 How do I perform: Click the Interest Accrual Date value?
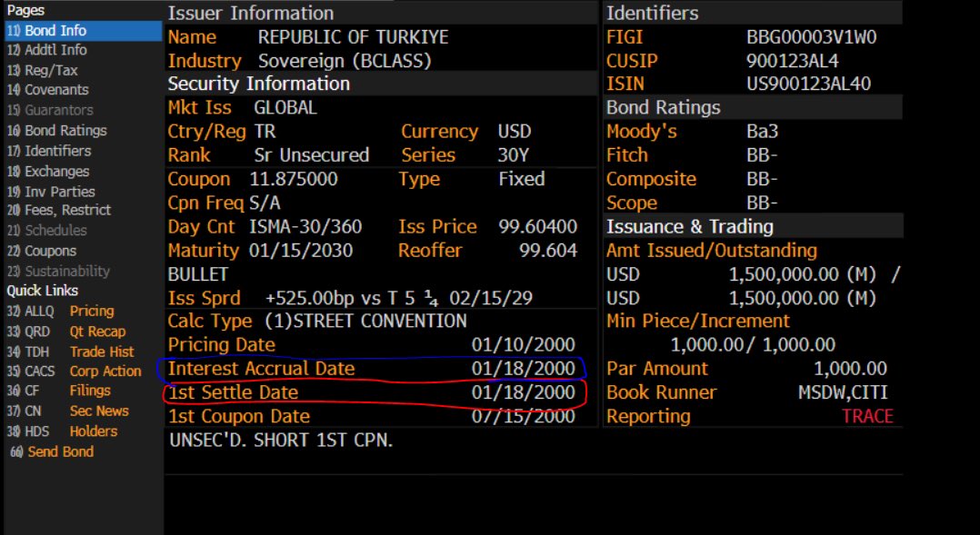pyautogui.click(x=523, y=368)
